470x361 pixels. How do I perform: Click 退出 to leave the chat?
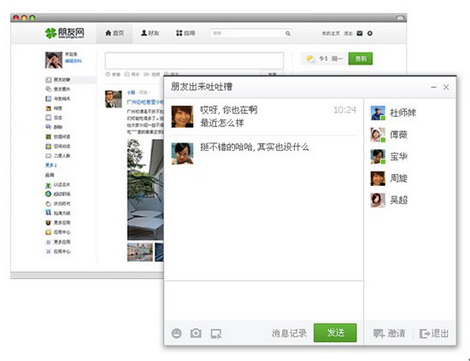click(x=434, y=333)
